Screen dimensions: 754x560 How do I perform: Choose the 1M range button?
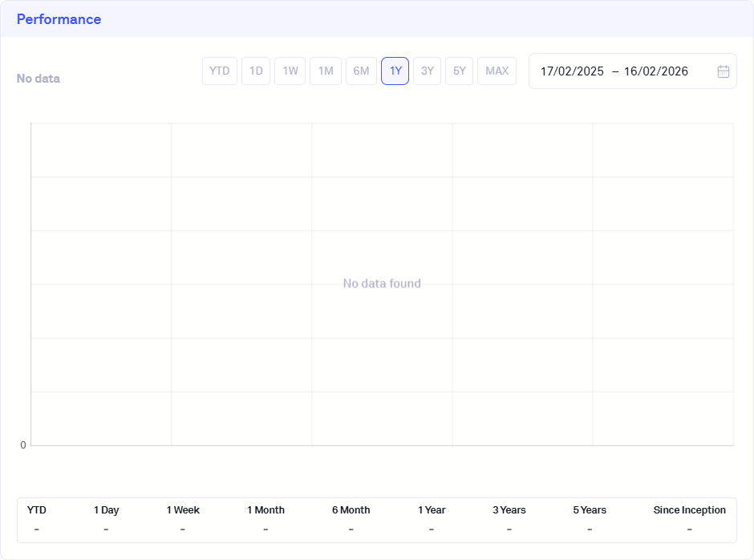tap(326, 71)
